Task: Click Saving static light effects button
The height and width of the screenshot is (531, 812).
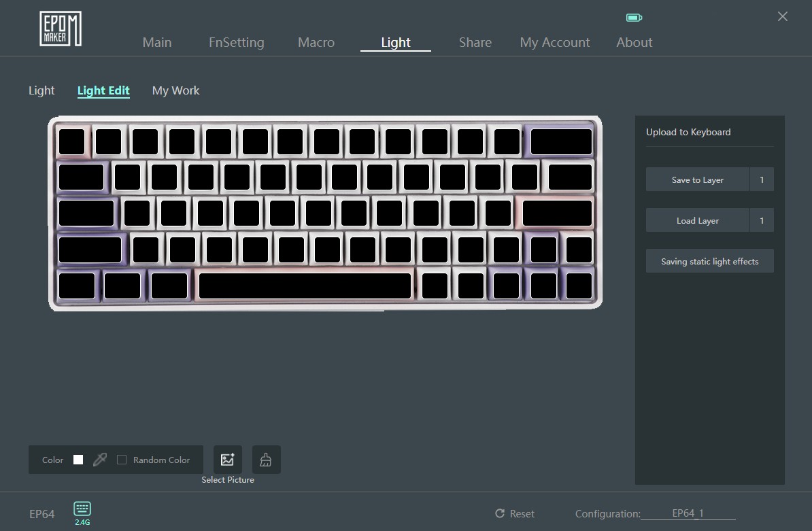Action: tap(709, 261)
